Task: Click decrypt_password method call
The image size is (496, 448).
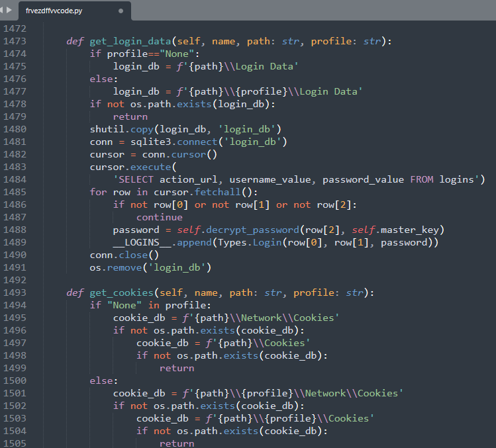Action: [252, 230]
